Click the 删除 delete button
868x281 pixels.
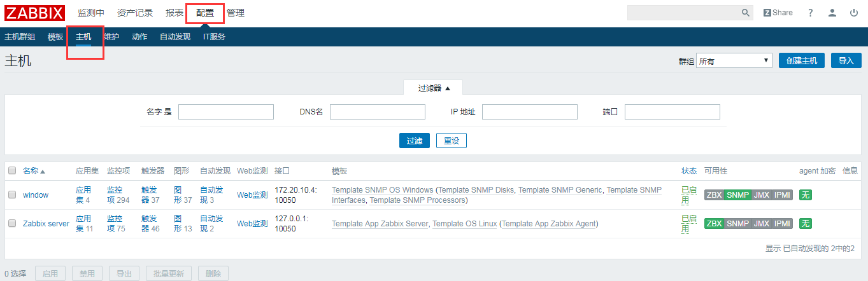point(213,274)
